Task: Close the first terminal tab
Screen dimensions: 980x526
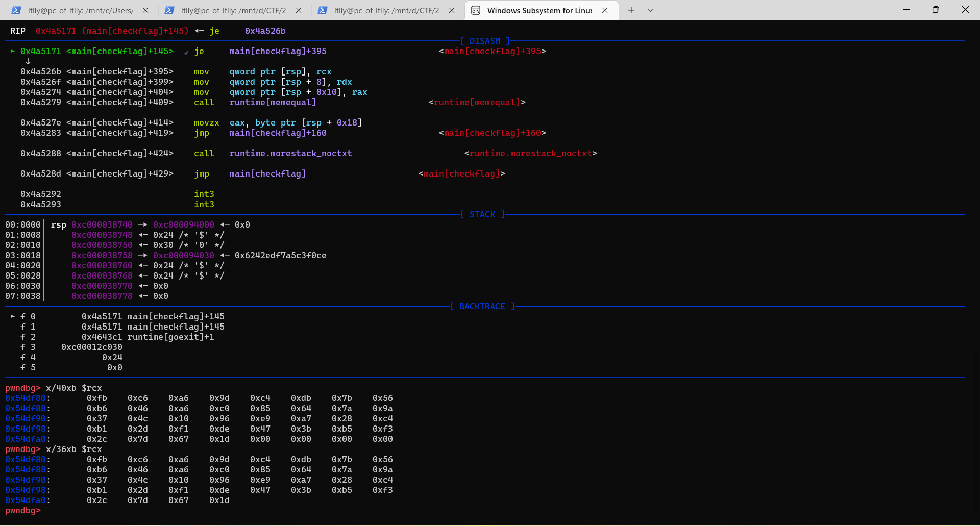Action: (145, 10)
